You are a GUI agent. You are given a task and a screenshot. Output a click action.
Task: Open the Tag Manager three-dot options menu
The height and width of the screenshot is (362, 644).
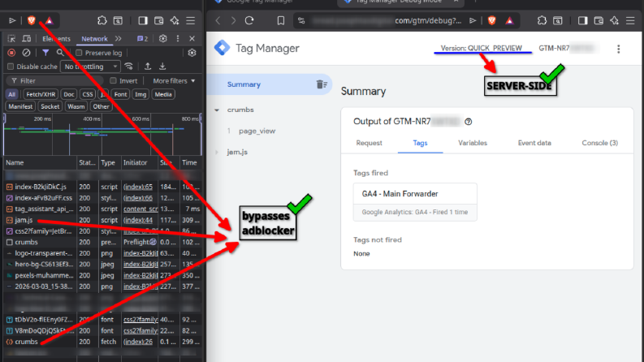pos(619,49)
